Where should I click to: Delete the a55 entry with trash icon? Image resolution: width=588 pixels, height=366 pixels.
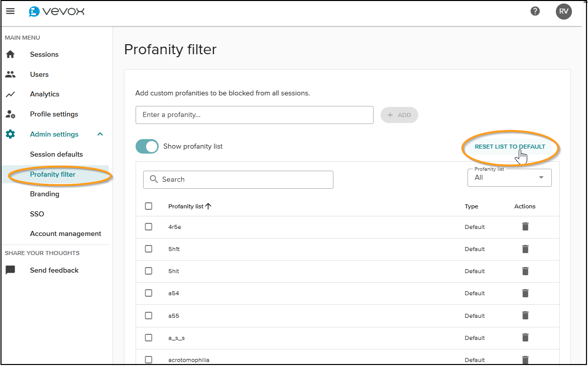[x=525, y=315]
